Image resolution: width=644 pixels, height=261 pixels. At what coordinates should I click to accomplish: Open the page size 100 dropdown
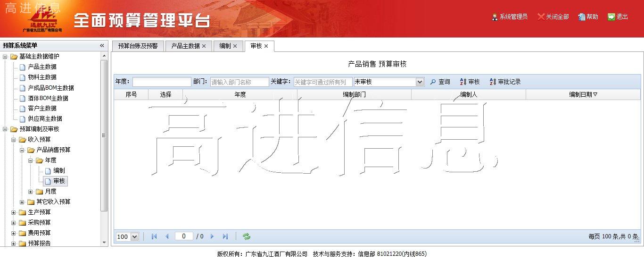click(x=134, y=237)
